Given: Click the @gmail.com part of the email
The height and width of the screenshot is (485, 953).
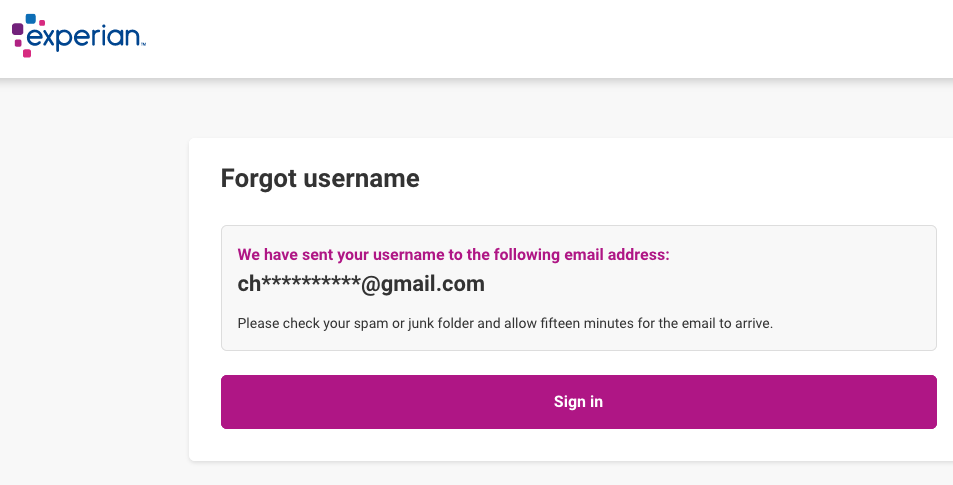Looking at the screenshot, I should [422, 284].
